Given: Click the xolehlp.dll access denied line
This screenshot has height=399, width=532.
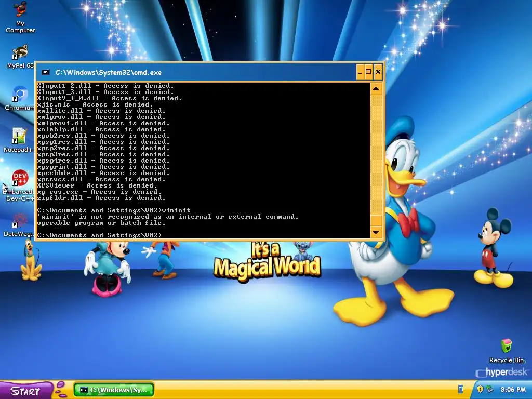Looking at the screenshot, I should (x=101, y=129).
